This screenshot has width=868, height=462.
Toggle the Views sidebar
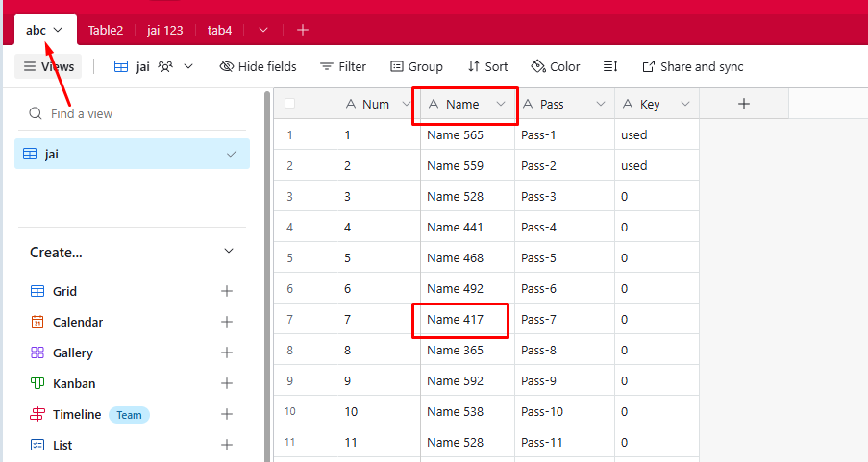[x=49, y=66]
